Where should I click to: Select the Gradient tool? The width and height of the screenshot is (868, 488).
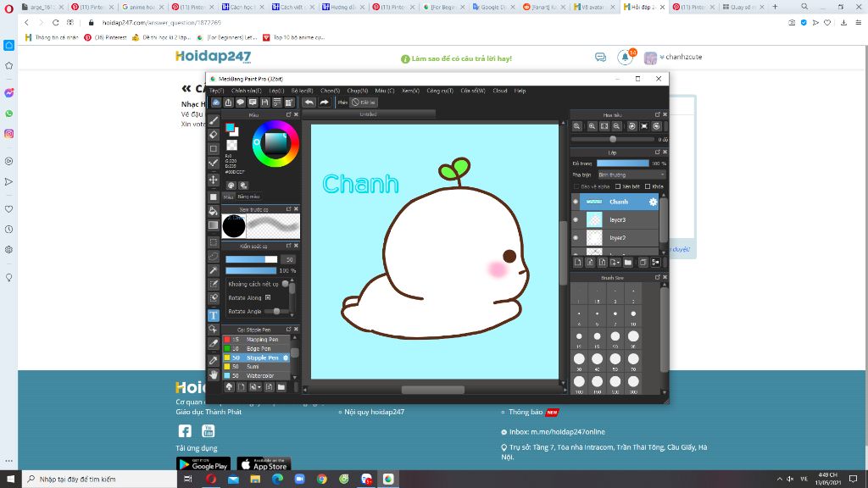click(214, 225)
